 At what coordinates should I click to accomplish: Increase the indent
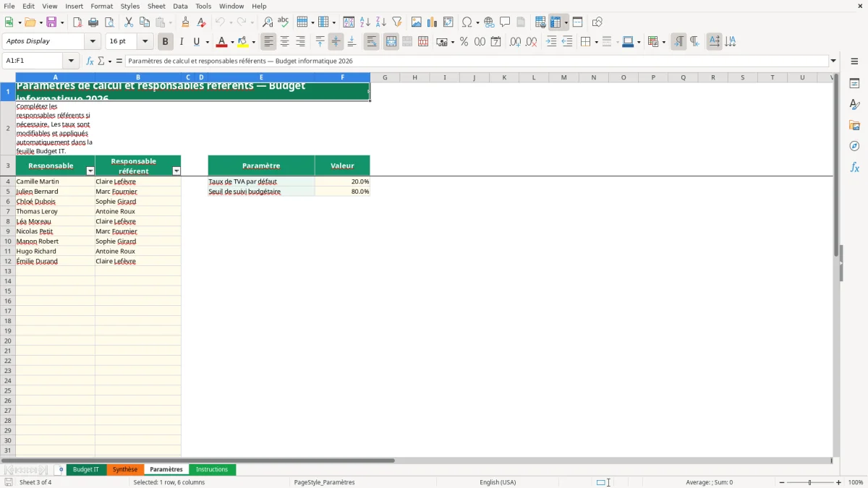[551, 42]
